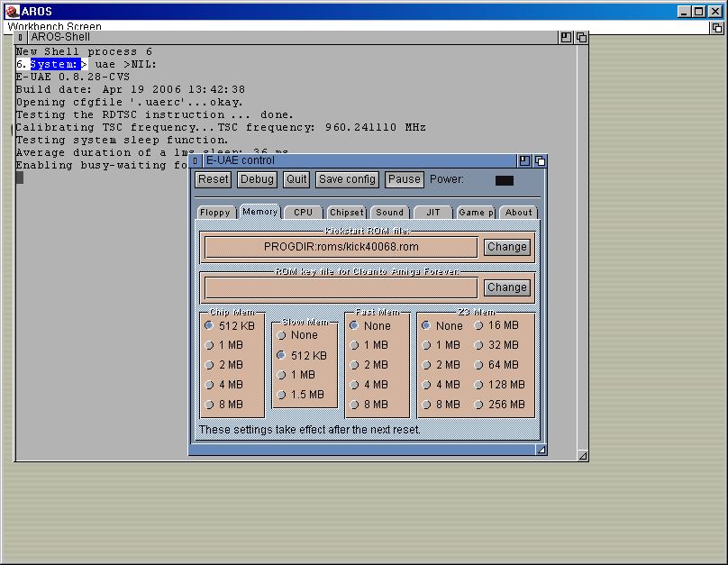This screenshot has height=565, width=728.
Task: Click 'System:' shell prompt text
Action: pyautogui.click(x=54, y=64)
